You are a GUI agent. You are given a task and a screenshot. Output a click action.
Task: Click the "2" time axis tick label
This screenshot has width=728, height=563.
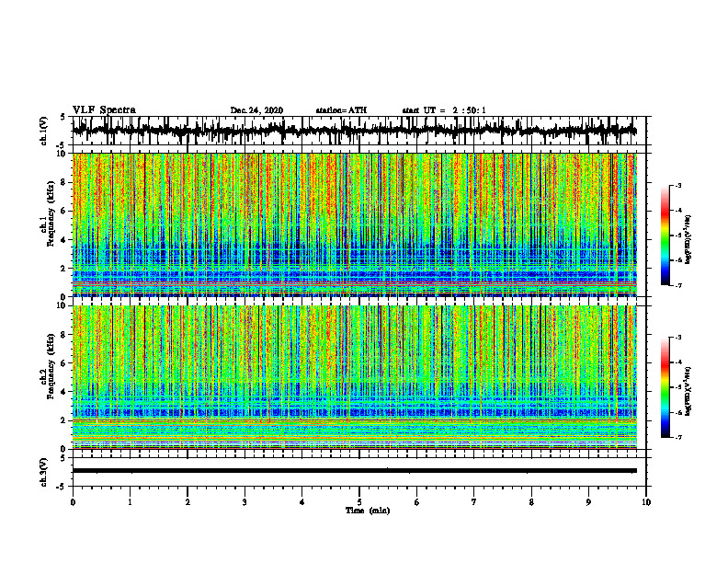188,502
